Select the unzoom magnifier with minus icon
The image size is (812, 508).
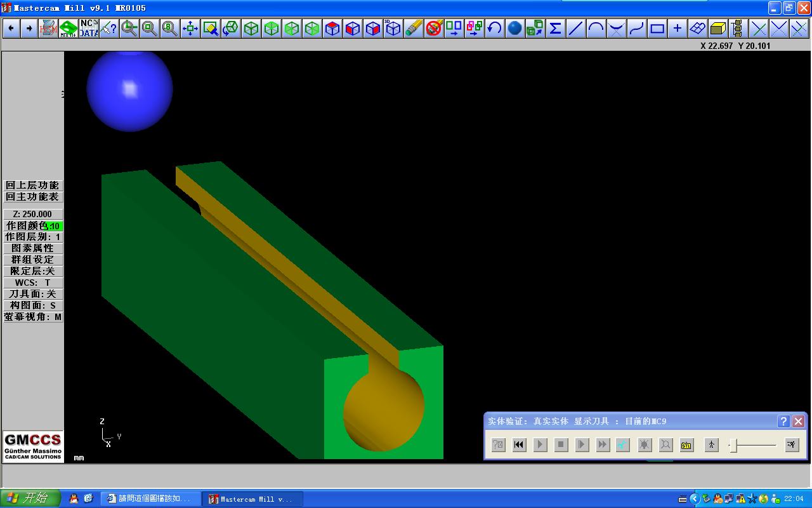pos(129,28)
